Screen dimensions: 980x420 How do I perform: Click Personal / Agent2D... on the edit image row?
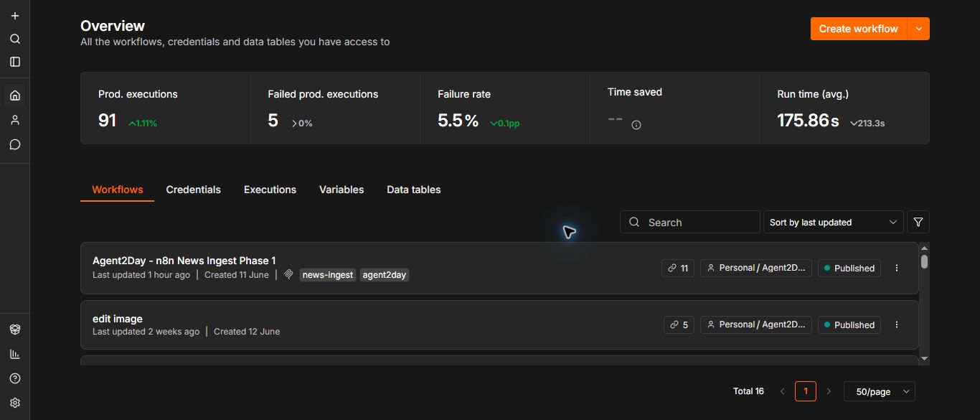(756, 325)
